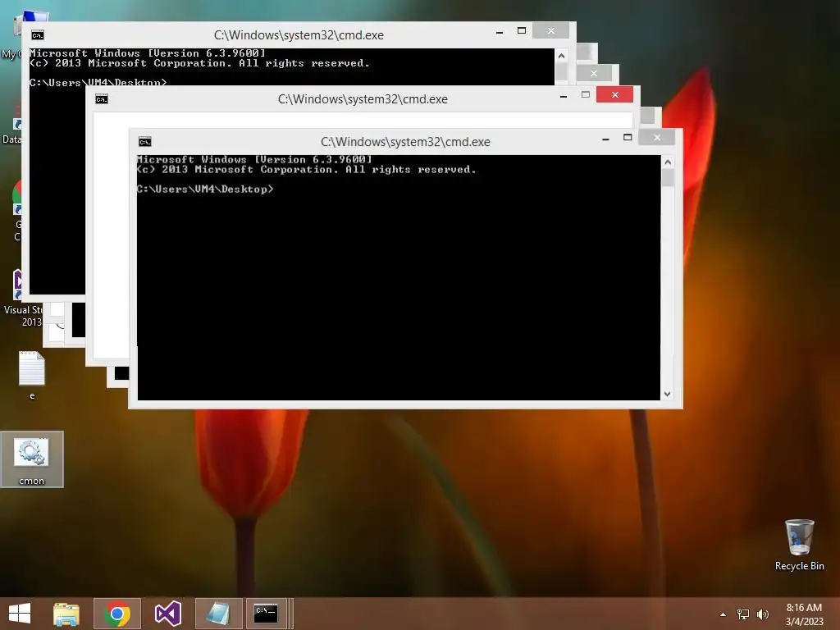Click the scrollbar thumb in the front cmd window
This screenshot has height=630, width=840.
(668, 177)
